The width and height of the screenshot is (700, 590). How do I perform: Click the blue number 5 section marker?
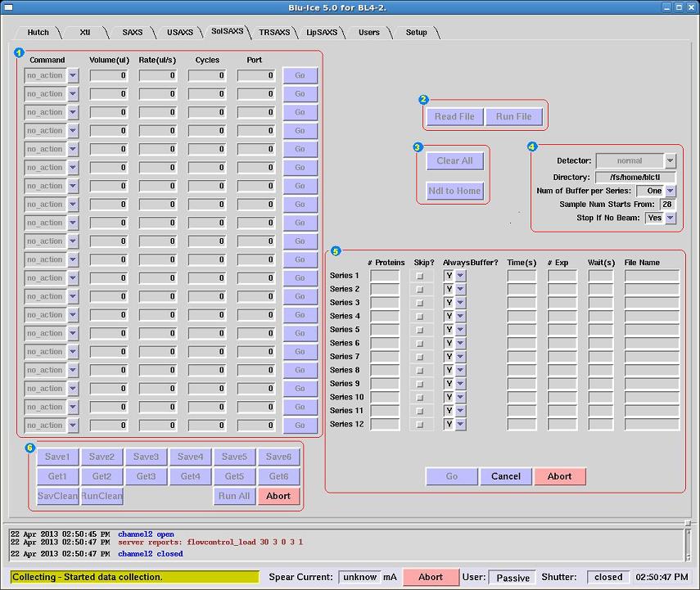(335, 251)
